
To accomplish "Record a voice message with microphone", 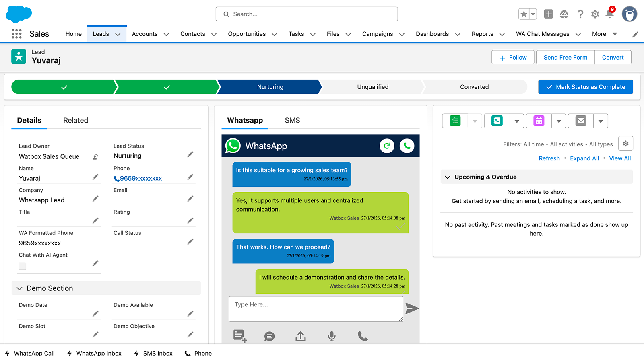I will (332, 336).
